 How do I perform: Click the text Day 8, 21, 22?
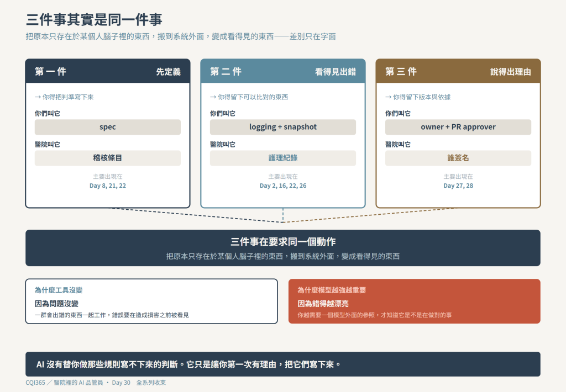click(108, 186)
